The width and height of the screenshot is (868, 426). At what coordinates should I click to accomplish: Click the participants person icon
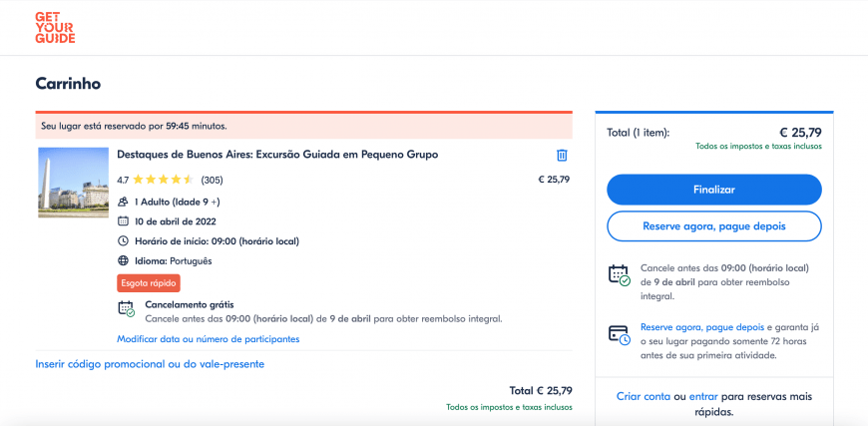(x=123, y=202)
